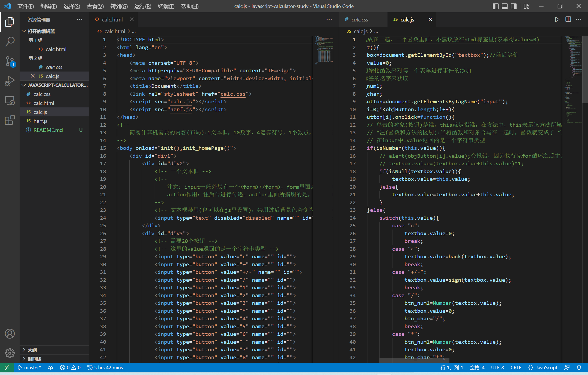Image resolution: width=588 pixels, height=375 pixels.
Task: Open more actions for left editor group
Action: coord(329,20)
